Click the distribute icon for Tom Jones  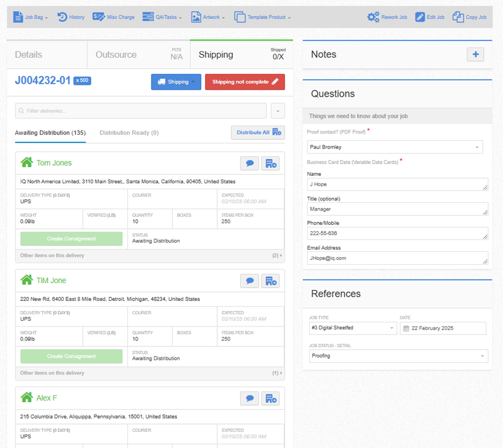click(270, 164)
